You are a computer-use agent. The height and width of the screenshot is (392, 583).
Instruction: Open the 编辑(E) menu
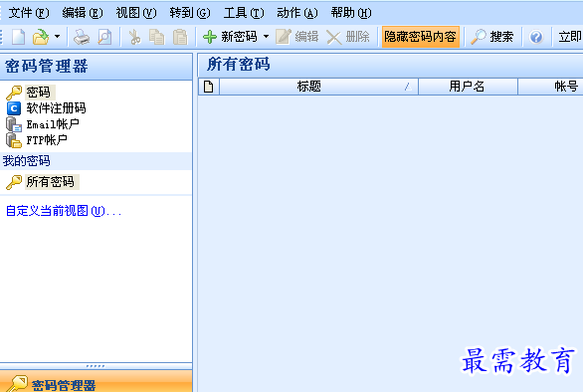pos(83,13)
